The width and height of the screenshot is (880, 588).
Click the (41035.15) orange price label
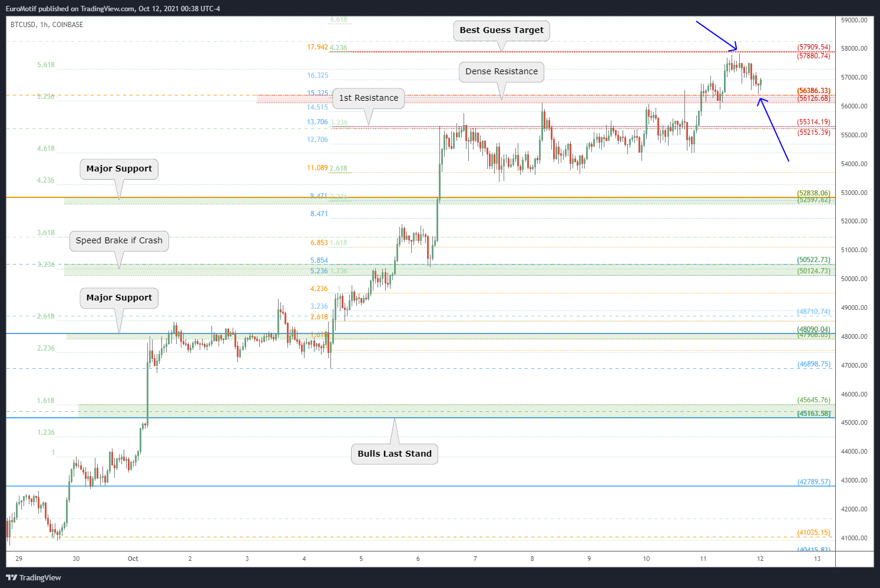pos(813,533)
